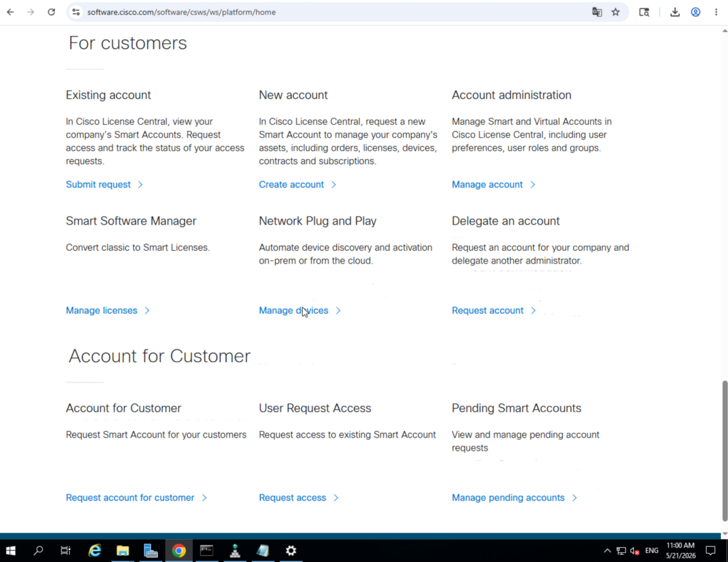Open the Manage licenses link
This screenshot has width=728, height=562.
click(x=102, y=311)
